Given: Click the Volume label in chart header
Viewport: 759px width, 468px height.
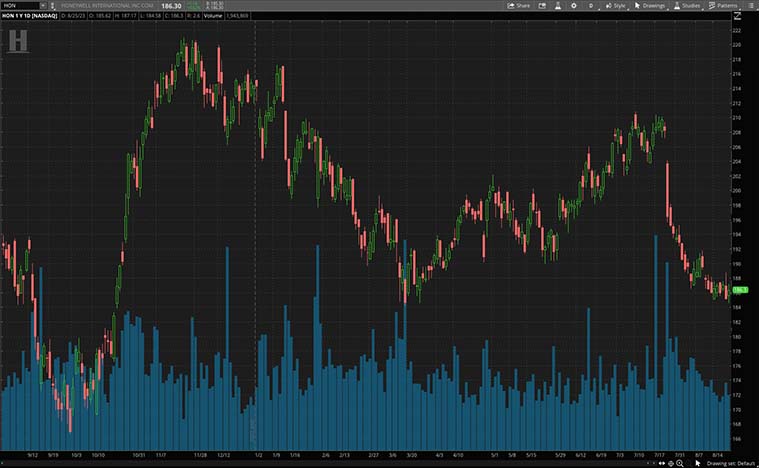Looking at the screenshot, I should tap(213, 15).
